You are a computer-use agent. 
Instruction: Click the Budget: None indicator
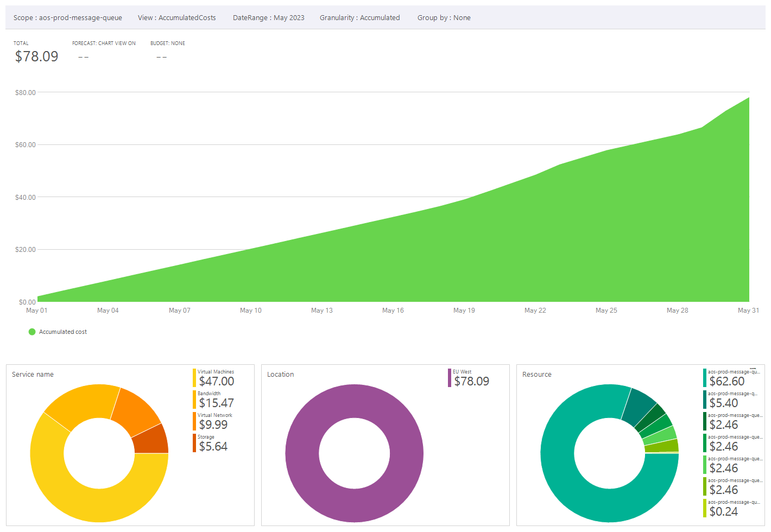tap(167, 43)
